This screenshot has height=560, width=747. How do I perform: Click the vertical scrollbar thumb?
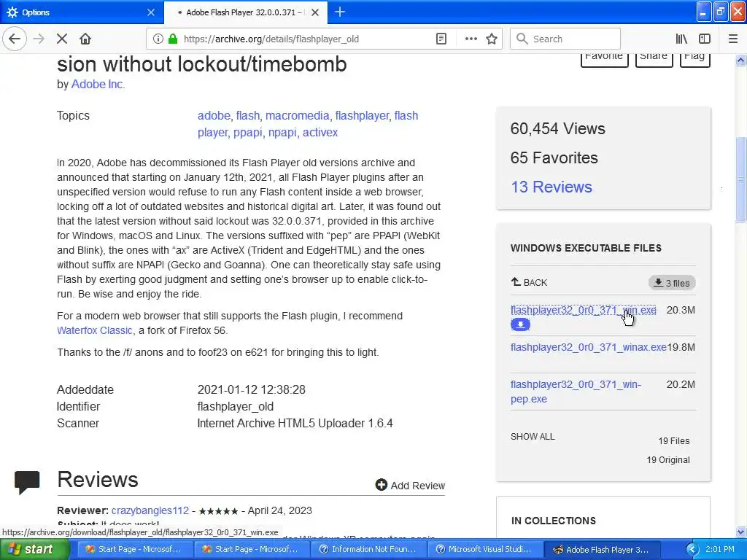coord(741,179)
